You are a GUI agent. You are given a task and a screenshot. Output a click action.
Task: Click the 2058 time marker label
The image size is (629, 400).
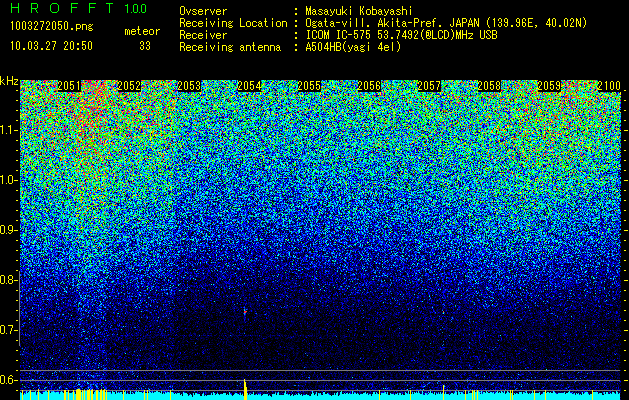pyautogui.click(x=490, y=86)
